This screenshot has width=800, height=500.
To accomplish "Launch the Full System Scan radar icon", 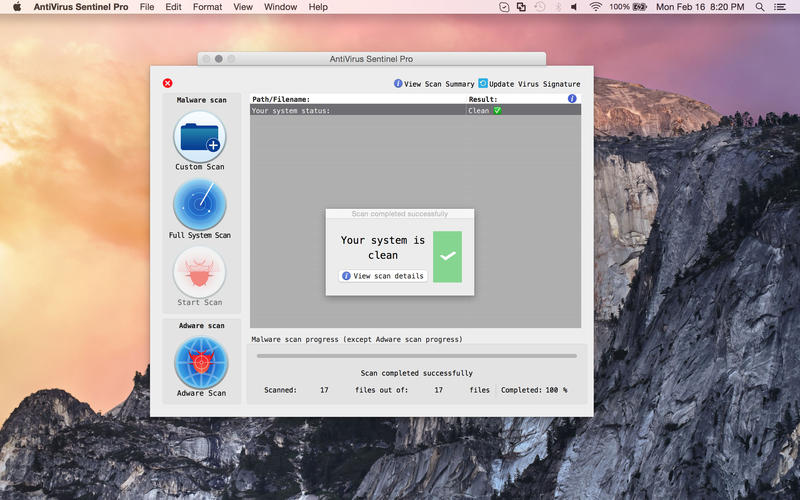I will pos(200,204).
